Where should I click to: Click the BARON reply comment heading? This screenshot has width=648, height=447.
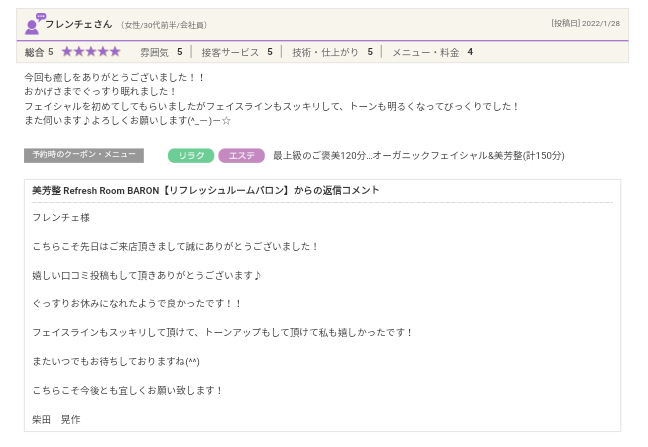205,190
